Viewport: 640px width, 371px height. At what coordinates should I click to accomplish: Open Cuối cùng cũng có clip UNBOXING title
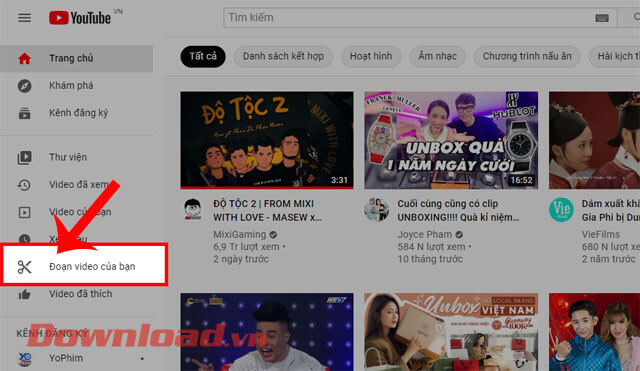click(458, 211)
